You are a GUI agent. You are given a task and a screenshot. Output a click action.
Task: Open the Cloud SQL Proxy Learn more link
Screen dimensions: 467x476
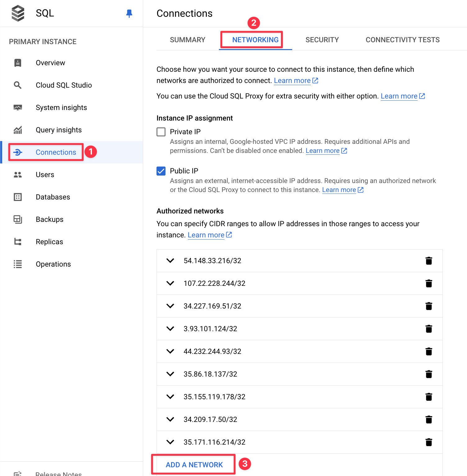tap(399, 96)
